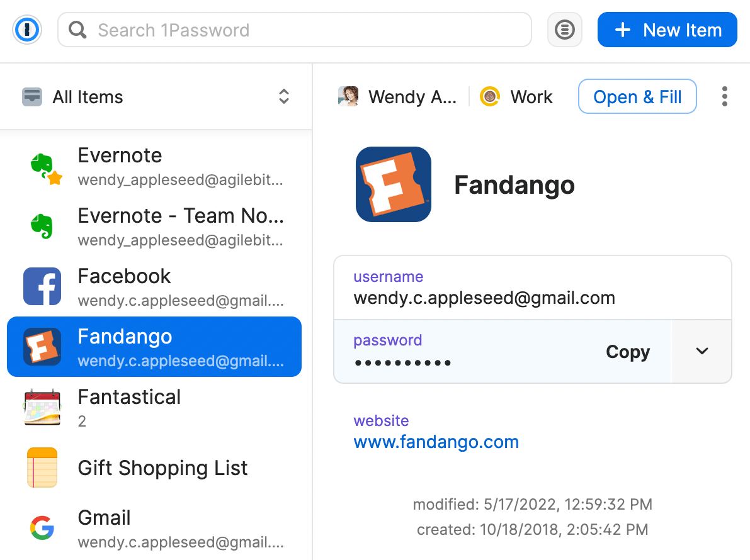This screenshot has height=560, width=750.
Task: Click the 1Password logo icon
Action: pyautogui.click(x=27, y=30)
